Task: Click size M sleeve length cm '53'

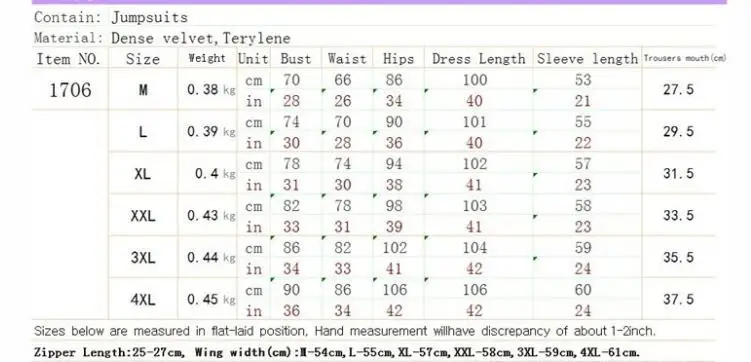Action: [583, 79]
